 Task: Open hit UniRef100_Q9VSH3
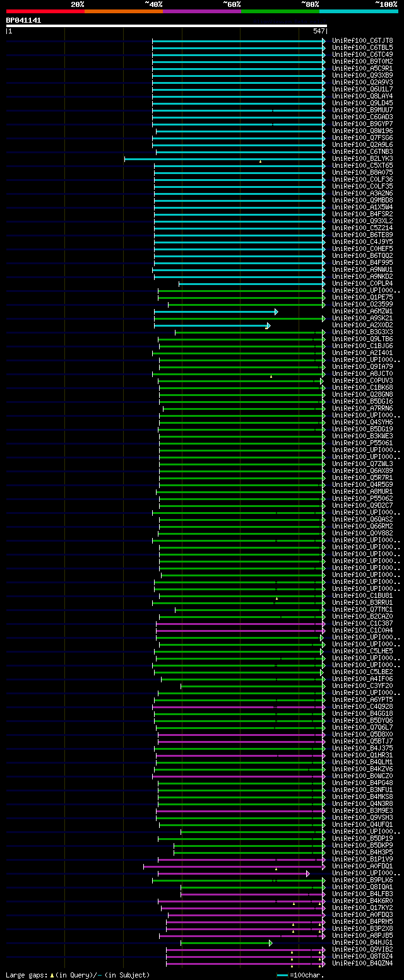pyautogui.click(x=362, y=817)
